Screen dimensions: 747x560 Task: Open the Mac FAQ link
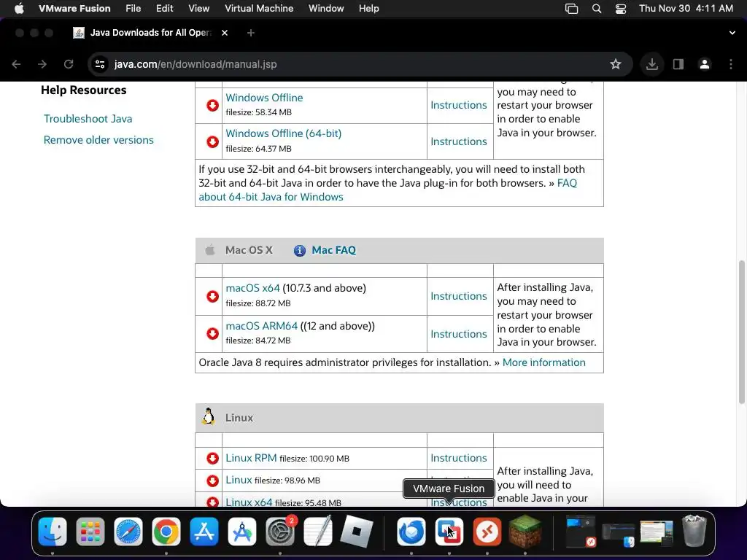click(x=333, y=251)
